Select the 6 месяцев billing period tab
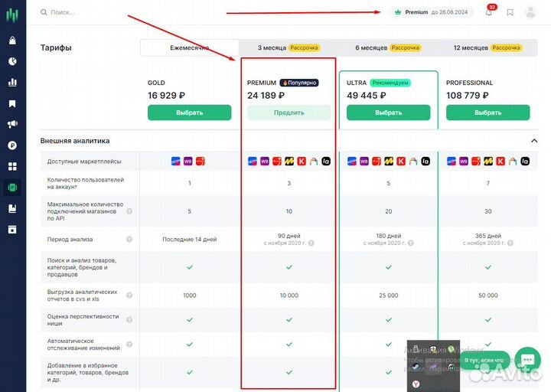The height and width of the screenshot is (392, 551). (389, 47)
